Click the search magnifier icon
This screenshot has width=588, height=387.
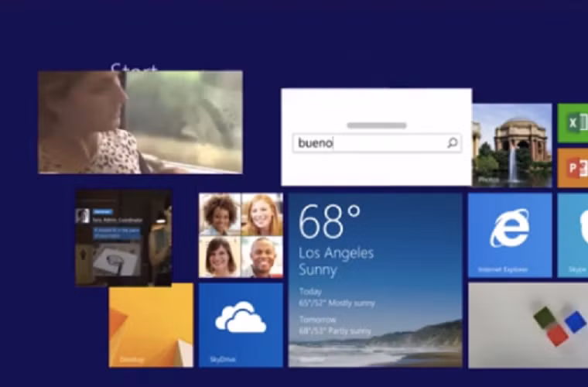click(x=452, y=143)
